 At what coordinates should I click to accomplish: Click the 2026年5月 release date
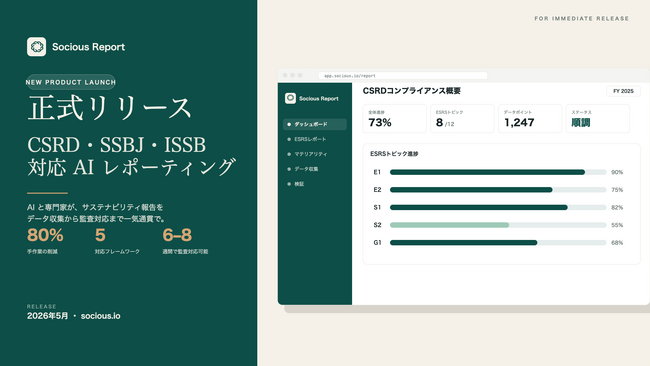(x=48, y=316)
